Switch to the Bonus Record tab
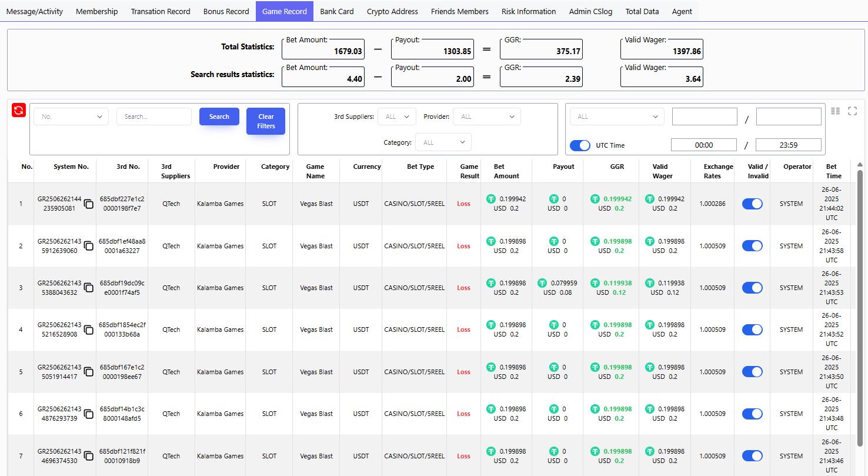 tap(226, 11)
